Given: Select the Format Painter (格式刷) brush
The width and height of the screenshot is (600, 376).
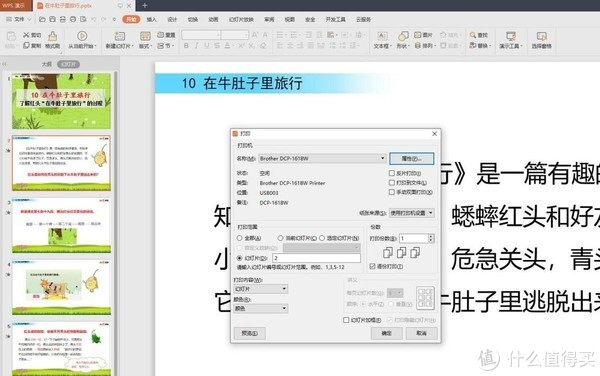Looking at the screenshot, I should tap(52, 40).
